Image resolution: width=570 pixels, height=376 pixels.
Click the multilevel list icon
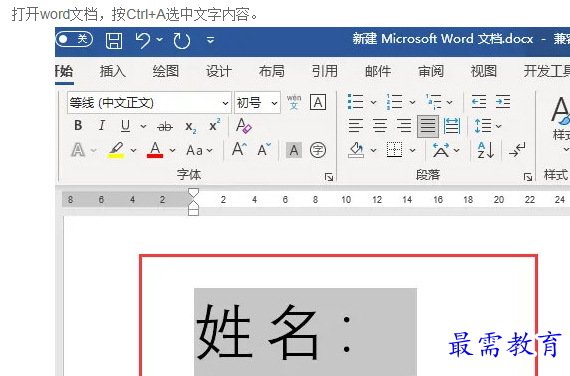click(x=434, y=101)
